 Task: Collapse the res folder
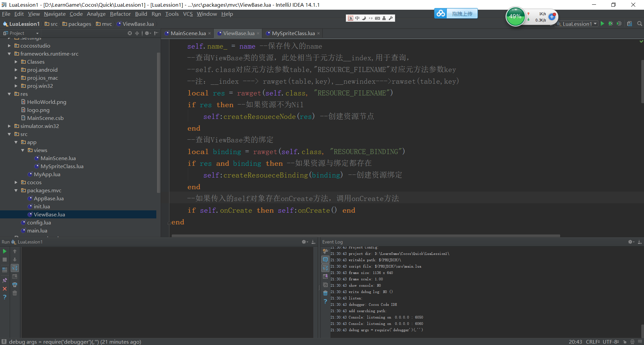click(x=9, y=94)
